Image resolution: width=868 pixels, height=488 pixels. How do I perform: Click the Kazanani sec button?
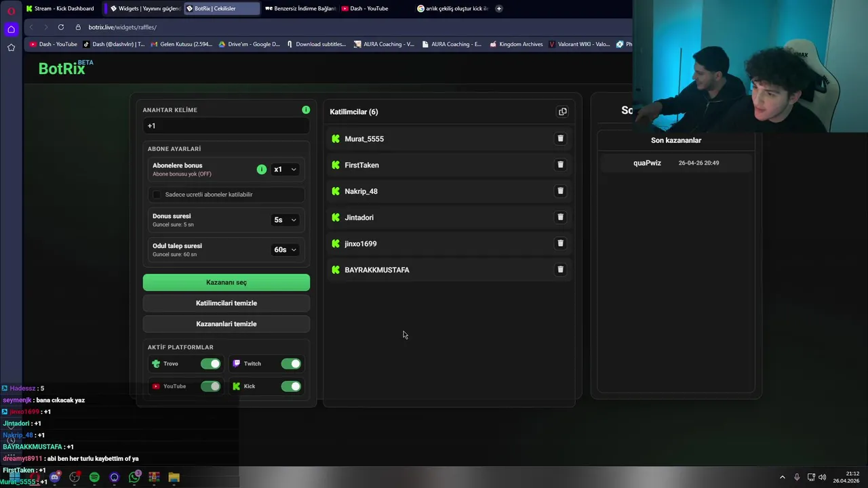[x=226, y=283]
